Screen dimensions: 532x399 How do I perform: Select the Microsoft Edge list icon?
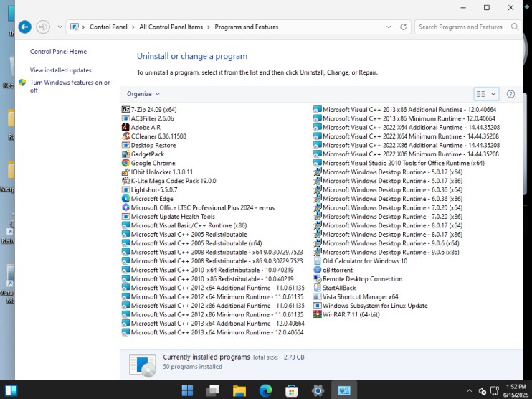tap(125, 199)
